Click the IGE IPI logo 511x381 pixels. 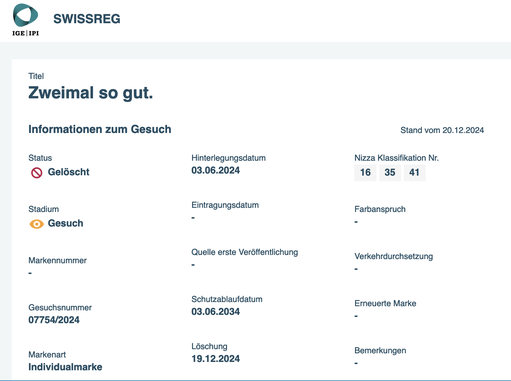[x=26, y=20]
